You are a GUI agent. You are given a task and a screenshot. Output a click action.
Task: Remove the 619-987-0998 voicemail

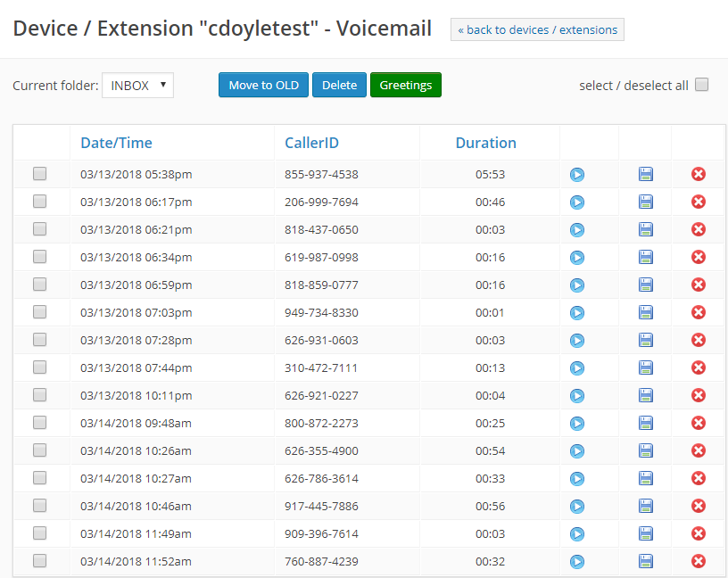(699, 257)
